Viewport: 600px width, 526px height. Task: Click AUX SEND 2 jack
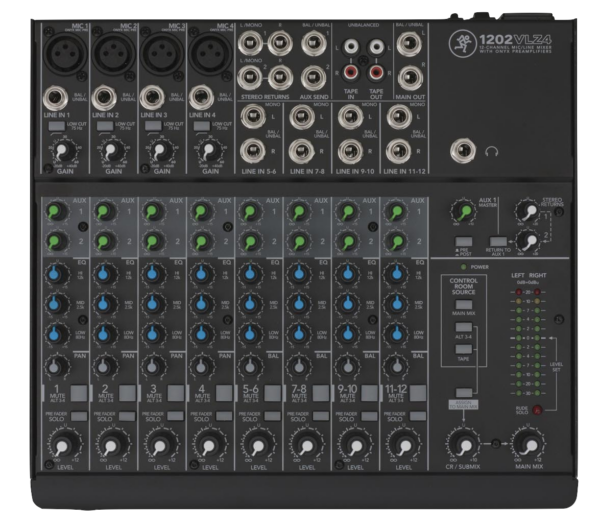[x=314, y=78]
